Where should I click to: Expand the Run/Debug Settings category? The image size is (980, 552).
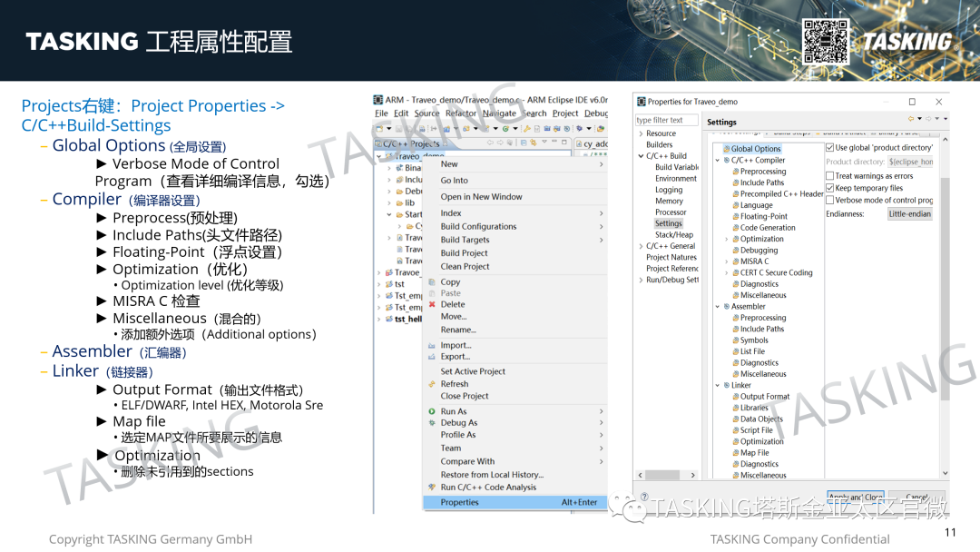pos(641,280)
